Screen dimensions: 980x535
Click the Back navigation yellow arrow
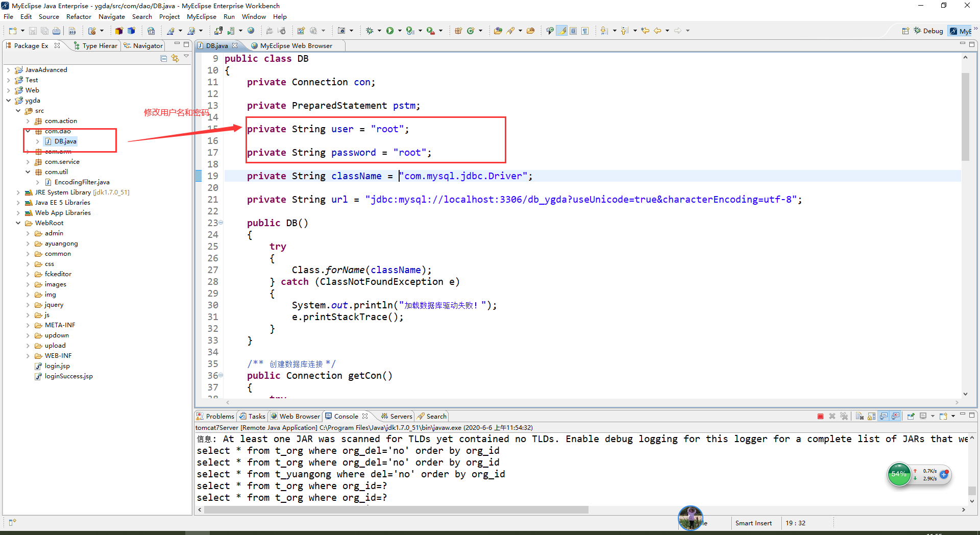tap(657, 31)
